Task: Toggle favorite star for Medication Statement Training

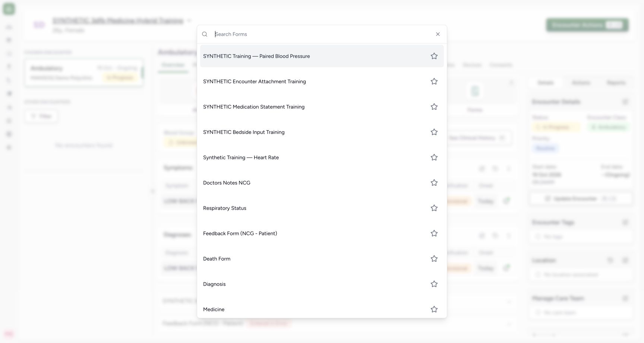Action: pos(434,107)
